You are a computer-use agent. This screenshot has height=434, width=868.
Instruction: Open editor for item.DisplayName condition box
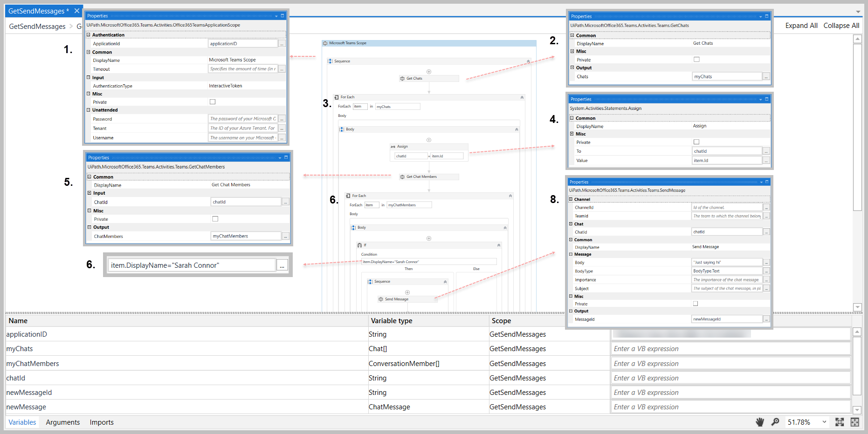(x=282, y=265)
